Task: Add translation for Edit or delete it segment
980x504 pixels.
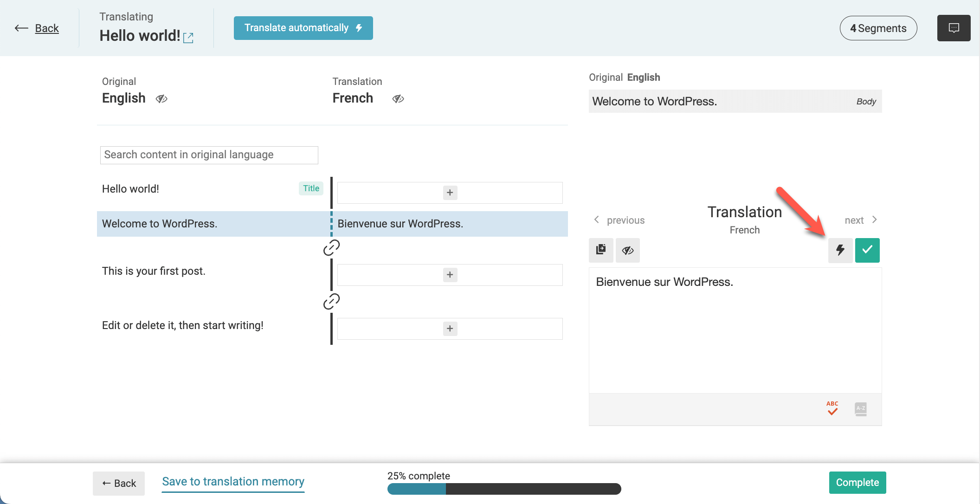Action: tap(450, 329)
